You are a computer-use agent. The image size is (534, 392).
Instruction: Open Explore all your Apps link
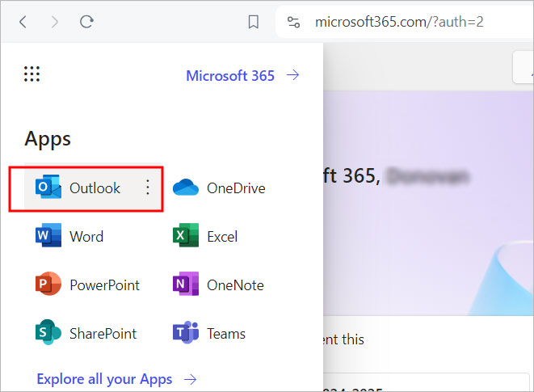coord(104,379)
